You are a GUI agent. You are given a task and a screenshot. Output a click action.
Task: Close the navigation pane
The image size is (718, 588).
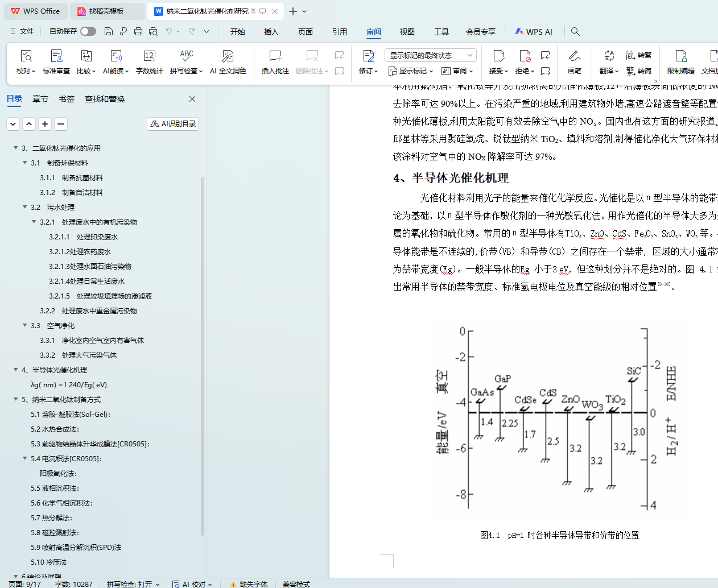[192, 99]
